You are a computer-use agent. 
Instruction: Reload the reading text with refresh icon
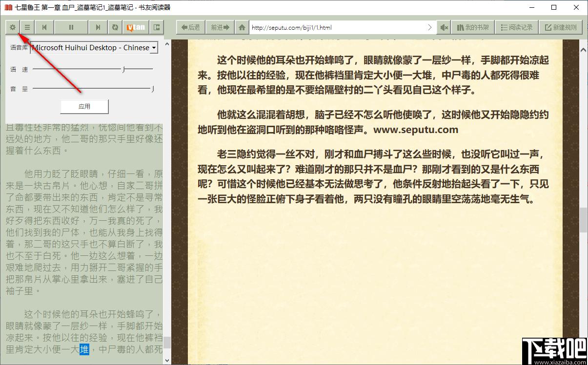point(115,27)
